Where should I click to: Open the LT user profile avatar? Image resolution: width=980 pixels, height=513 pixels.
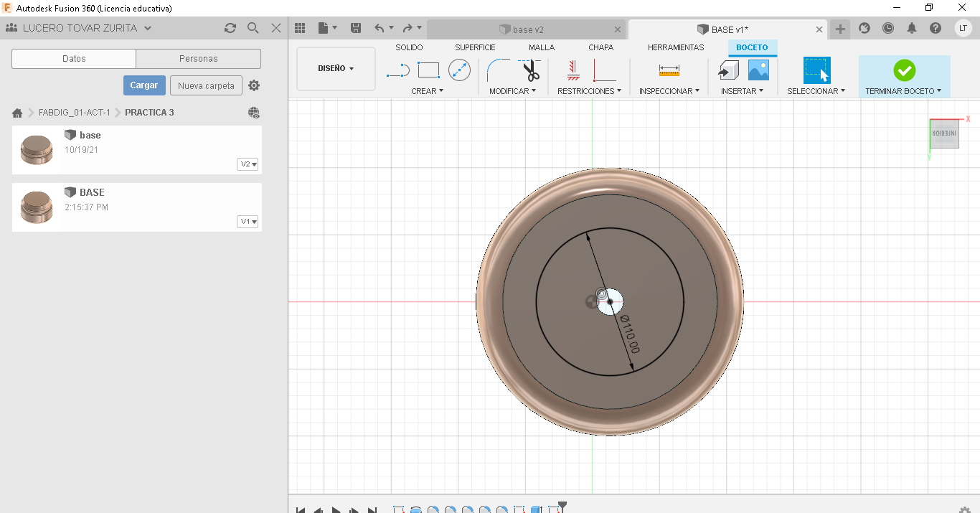[963, 28]
